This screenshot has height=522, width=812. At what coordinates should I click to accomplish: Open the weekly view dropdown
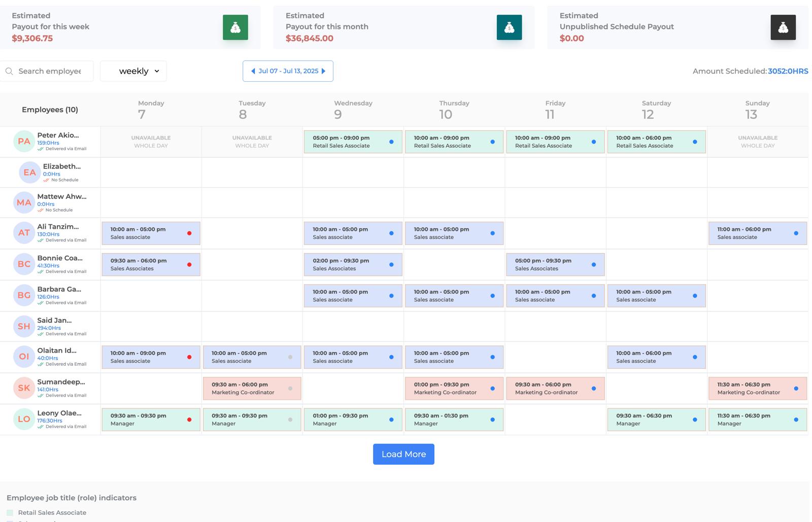(133, 71)
